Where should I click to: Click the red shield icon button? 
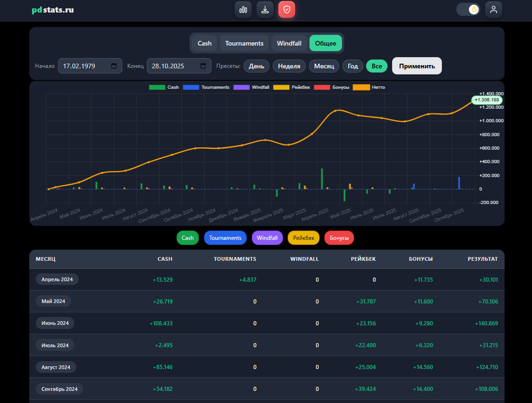pos(287,9)
